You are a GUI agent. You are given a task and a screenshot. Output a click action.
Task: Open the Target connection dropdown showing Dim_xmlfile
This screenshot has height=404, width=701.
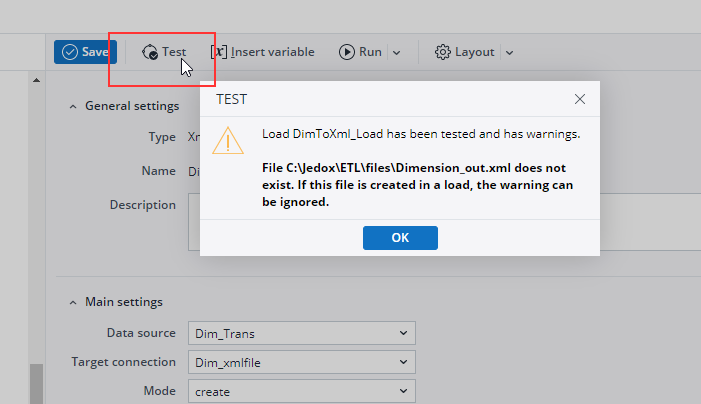pyautogui.click(x=301, y=362)
